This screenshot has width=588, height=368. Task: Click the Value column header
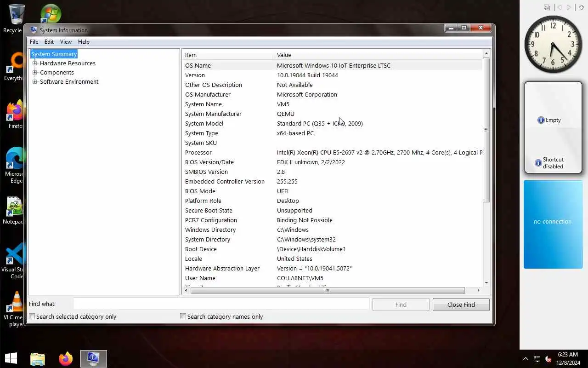coord(379,55)
